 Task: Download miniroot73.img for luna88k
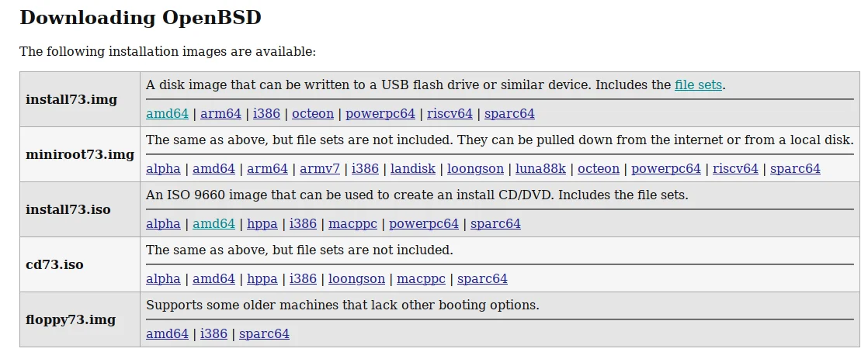540,169
